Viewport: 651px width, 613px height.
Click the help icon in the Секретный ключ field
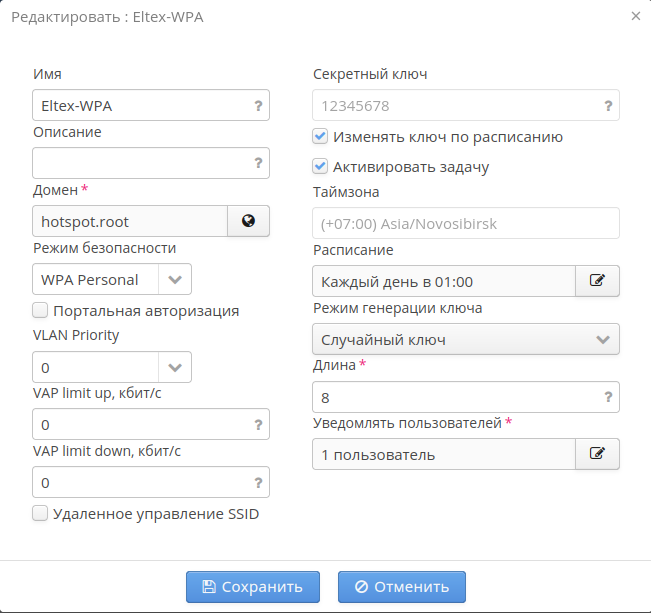[x=608, y=105]
